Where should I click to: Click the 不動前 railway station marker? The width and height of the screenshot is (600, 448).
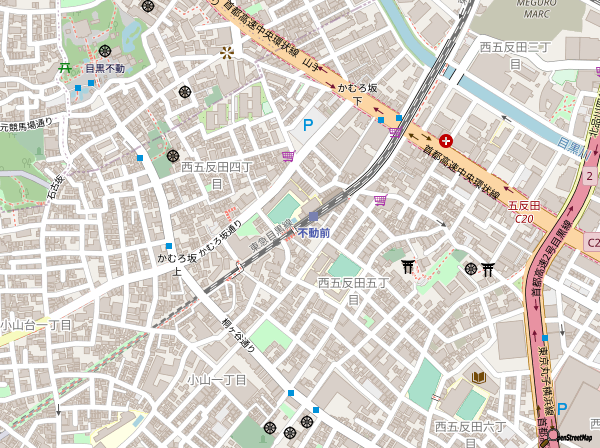313,217
